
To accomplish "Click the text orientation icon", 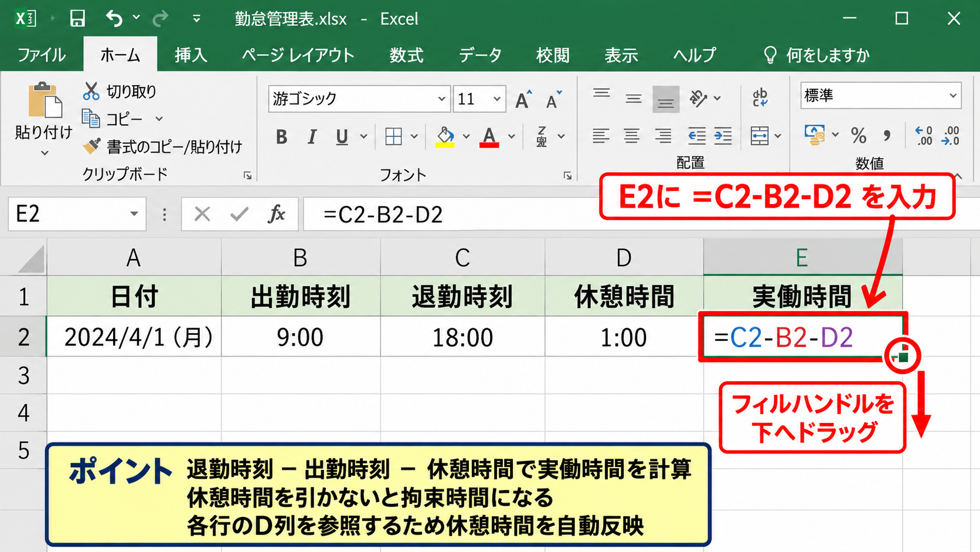I will coord(698,99).
